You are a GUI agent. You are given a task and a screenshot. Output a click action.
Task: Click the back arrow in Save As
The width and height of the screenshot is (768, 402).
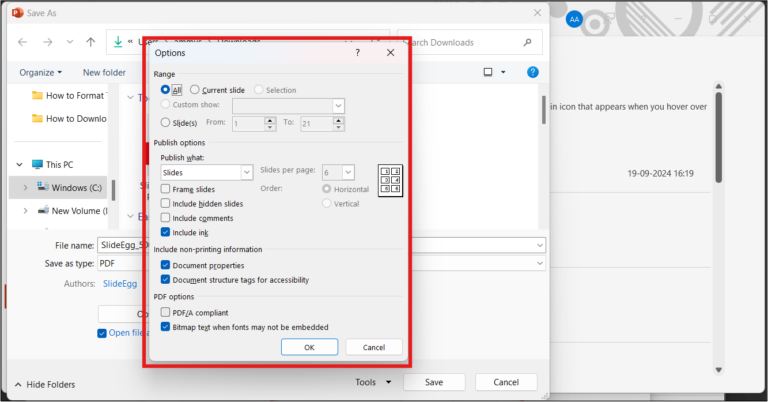[23, 42]
